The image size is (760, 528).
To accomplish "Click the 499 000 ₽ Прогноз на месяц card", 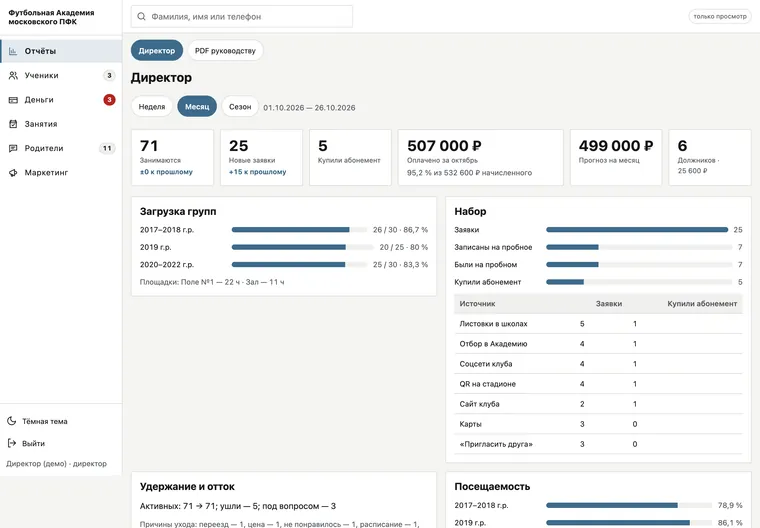I will (616, 157).
